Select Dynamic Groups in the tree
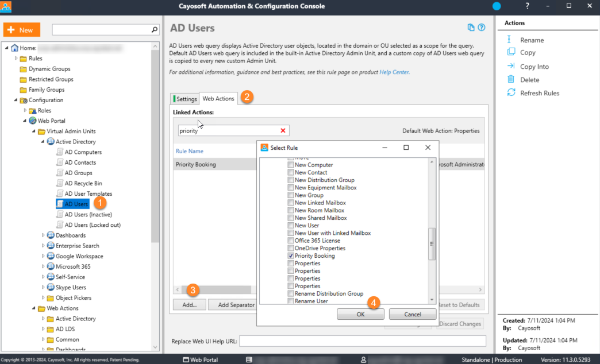600x364 pixels. tap(49, 69)
